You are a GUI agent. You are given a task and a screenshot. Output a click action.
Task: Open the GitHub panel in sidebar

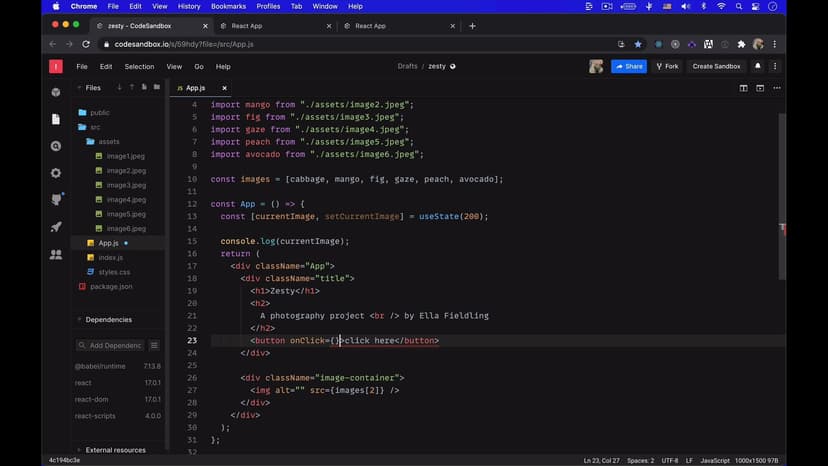[56, 200]
